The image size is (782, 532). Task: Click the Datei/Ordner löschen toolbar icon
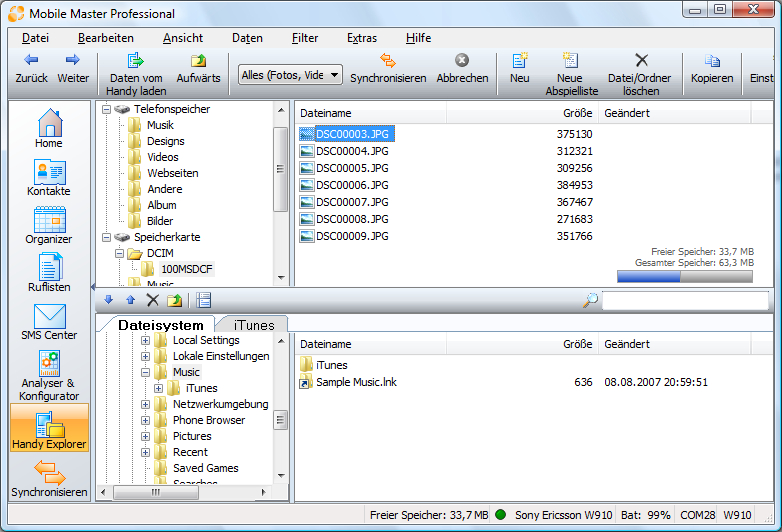click(641, 61)
